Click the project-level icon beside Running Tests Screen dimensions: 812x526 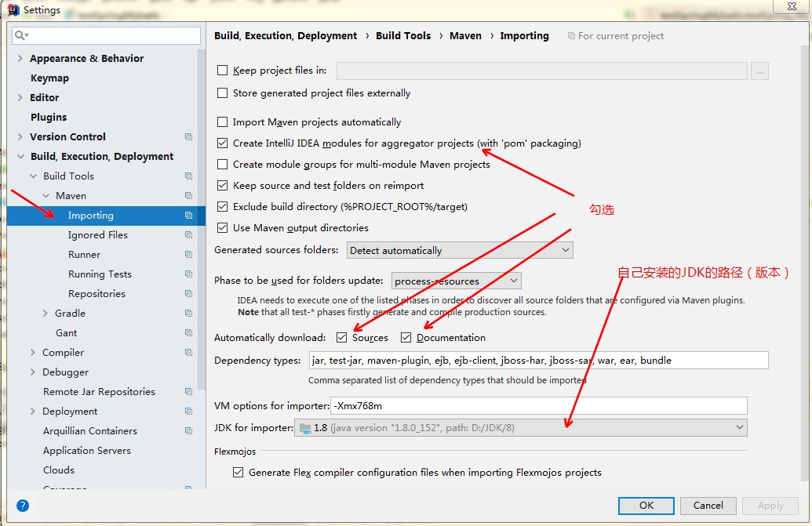pyautogui.click(x=188, y=274)
